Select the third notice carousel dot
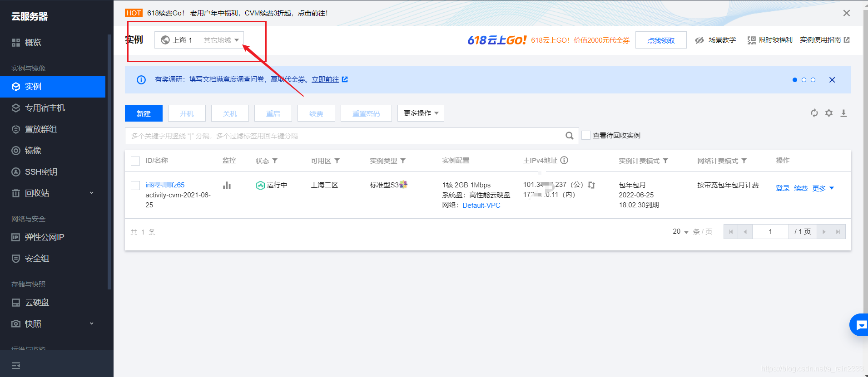 [813, 80]
